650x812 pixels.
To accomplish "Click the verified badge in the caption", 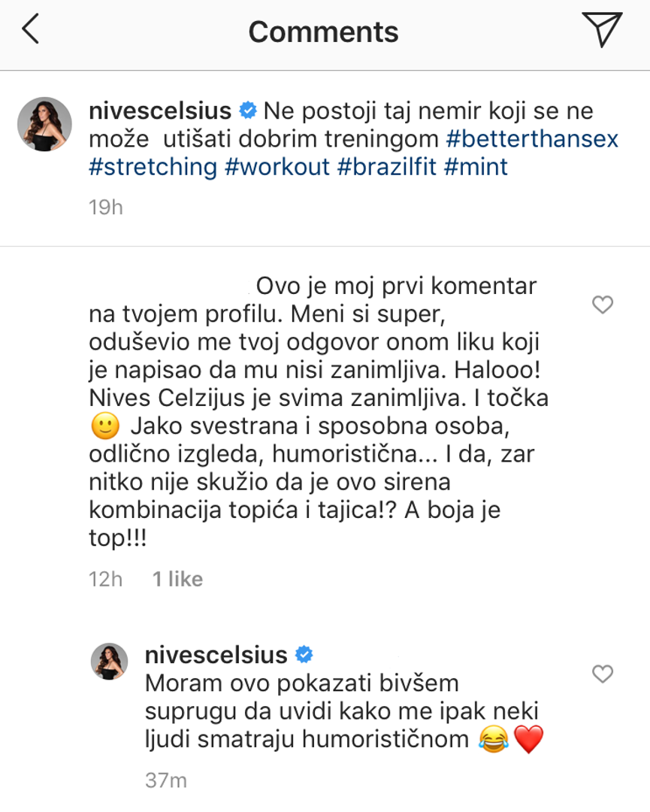I will pos(246,112).
